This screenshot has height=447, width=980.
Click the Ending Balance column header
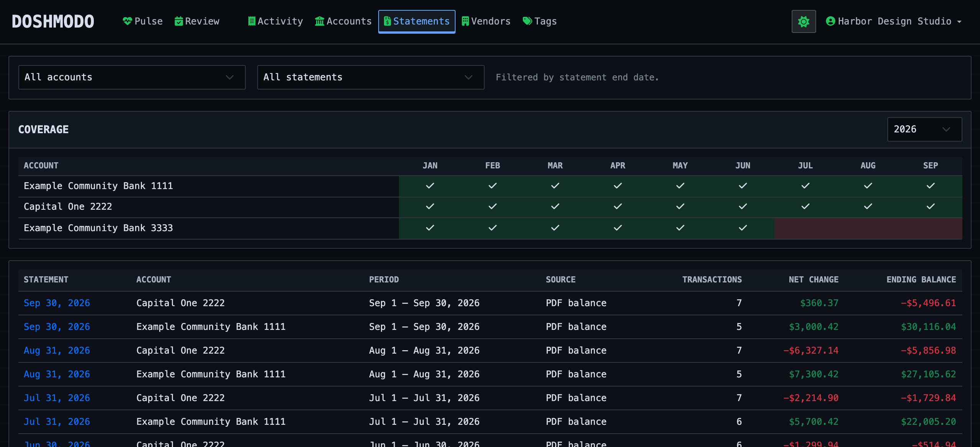click(921, 280)
